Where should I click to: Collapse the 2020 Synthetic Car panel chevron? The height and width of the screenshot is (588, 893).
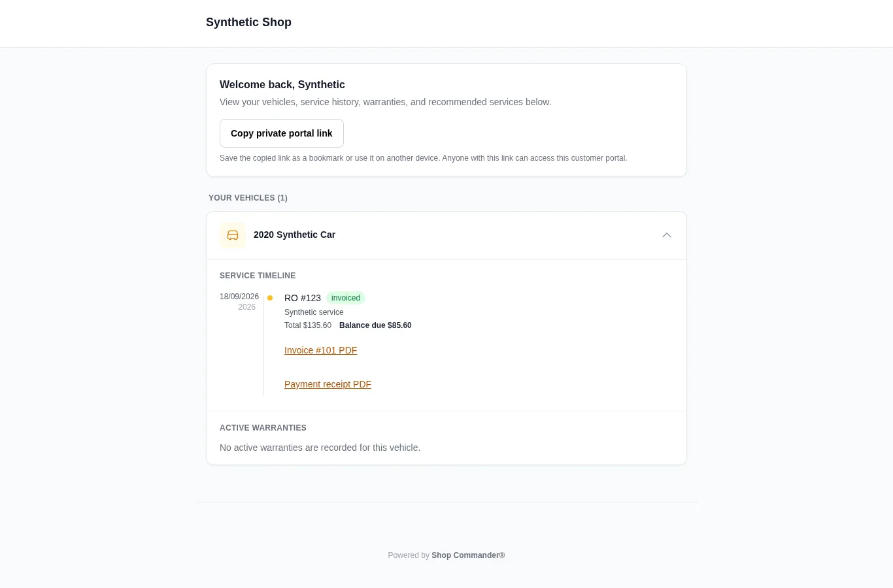tap(667, 235)
